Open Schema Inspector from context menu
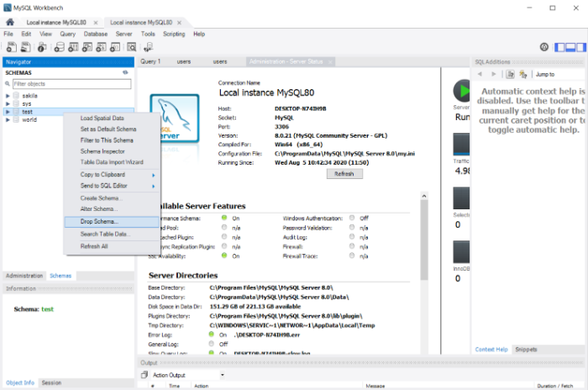 (x=112, y=151)
